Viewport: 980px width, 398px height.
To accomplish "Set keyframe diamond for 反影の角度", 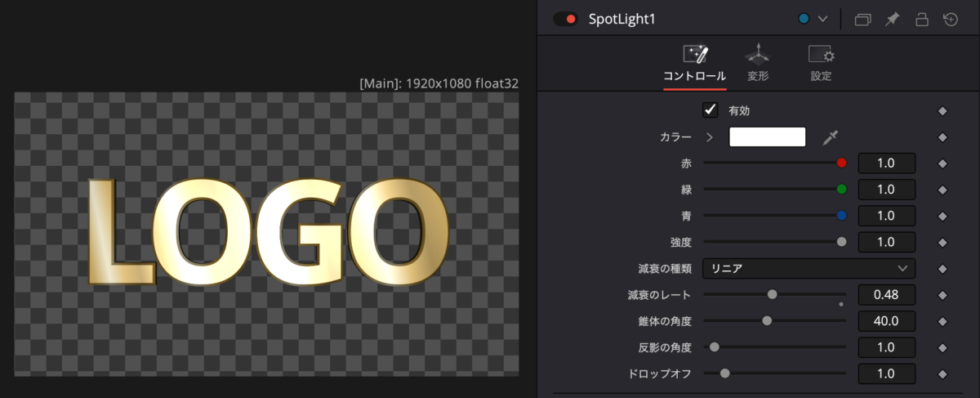I will (942, 347).
